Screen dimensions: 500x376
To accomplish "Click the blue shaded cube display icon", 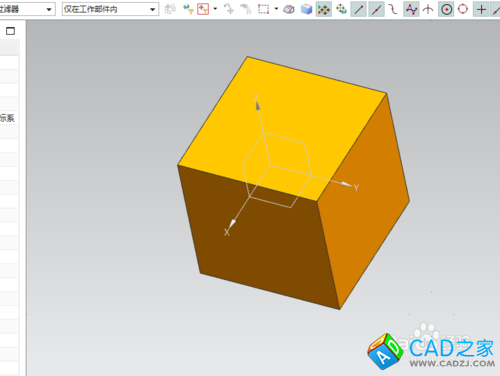I will click(x=306, y=9).
